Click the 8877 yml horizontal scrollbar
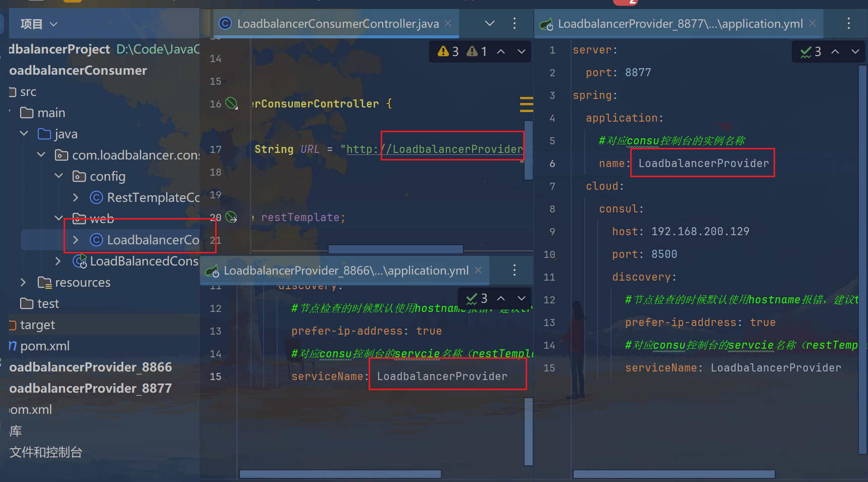The image size is (868, 482). 674,474
